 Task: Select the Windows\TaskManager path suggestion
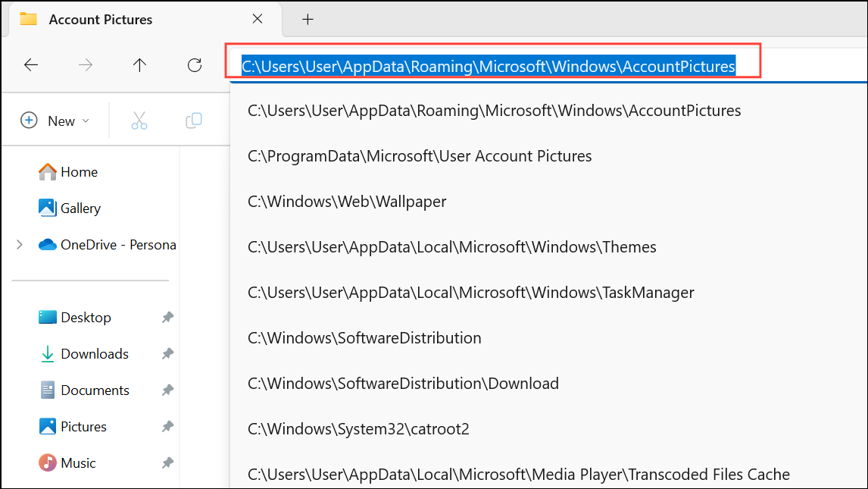[x=470, y=293]
